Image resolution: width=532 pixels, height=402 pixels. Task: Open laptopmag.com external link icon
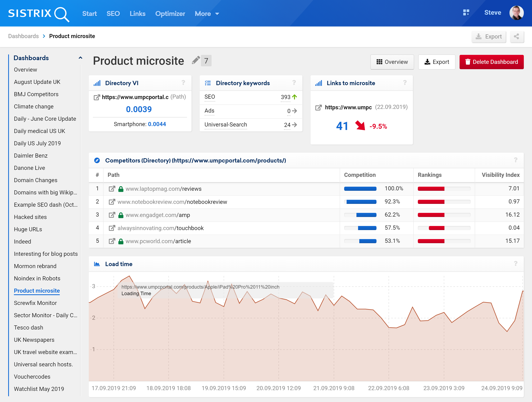coord(112,189)
